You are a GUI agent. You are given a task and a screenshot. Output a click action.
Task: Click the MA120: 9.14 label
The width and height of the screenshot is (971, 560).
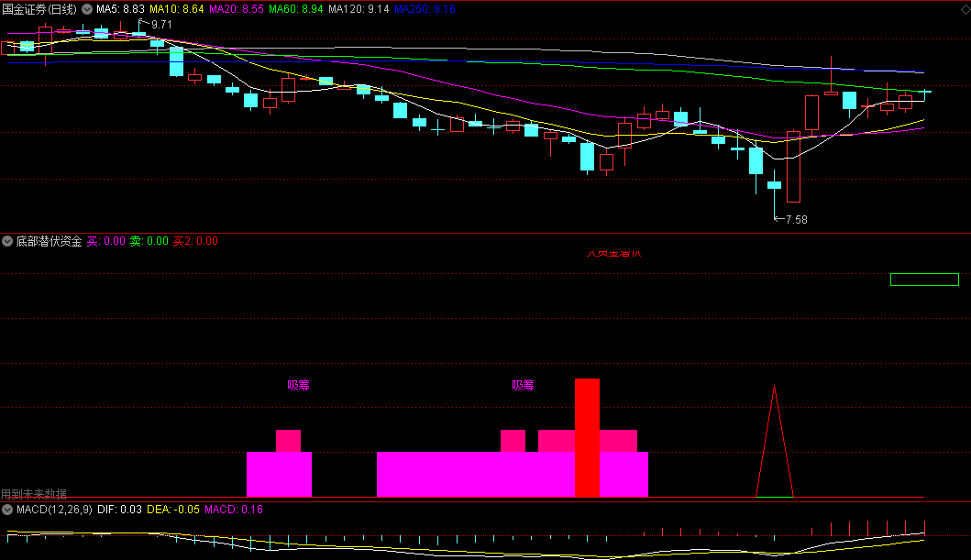pos(359,9)
